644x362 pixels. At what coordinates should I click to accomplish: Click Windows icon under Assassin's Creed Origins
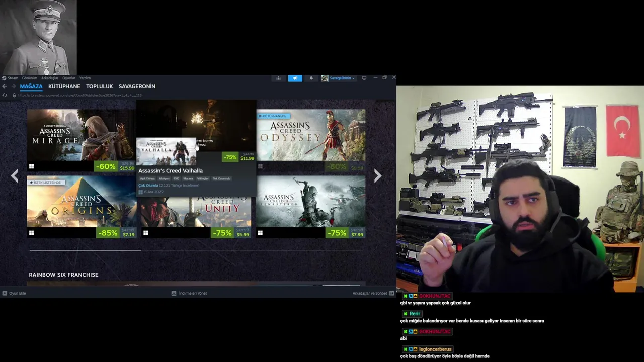31,233
